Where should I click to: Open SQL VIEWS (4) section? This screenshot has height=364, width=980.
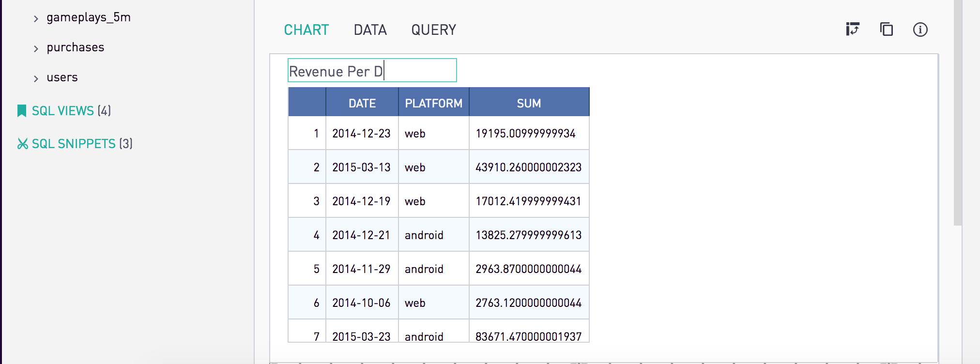[x=71, y=111]
